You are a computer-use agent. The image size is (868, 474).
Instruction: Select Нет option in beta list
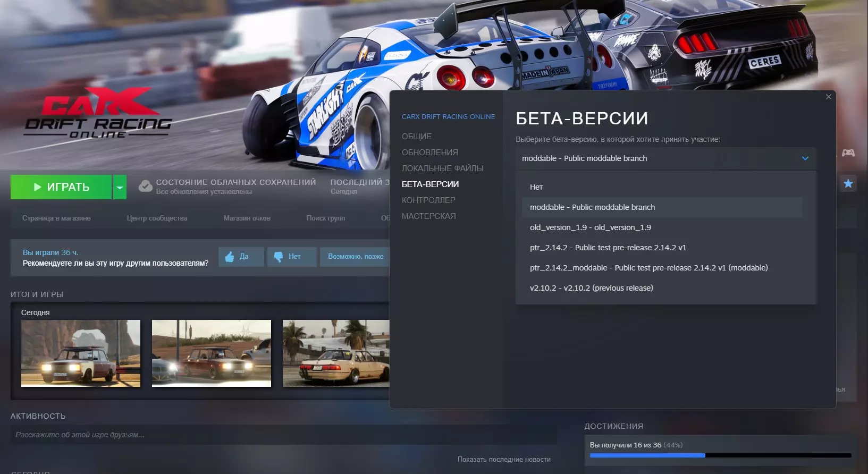[536, 187]
